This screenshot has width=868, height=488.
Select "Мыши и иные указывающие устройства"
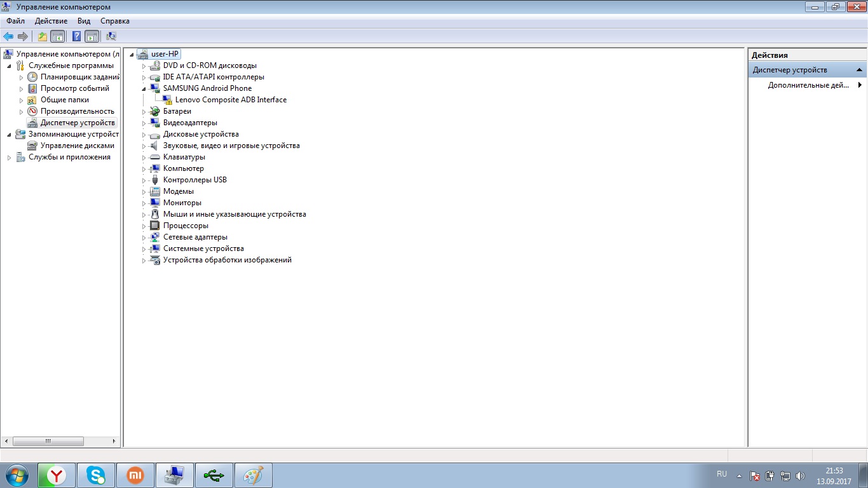(234, 214)
